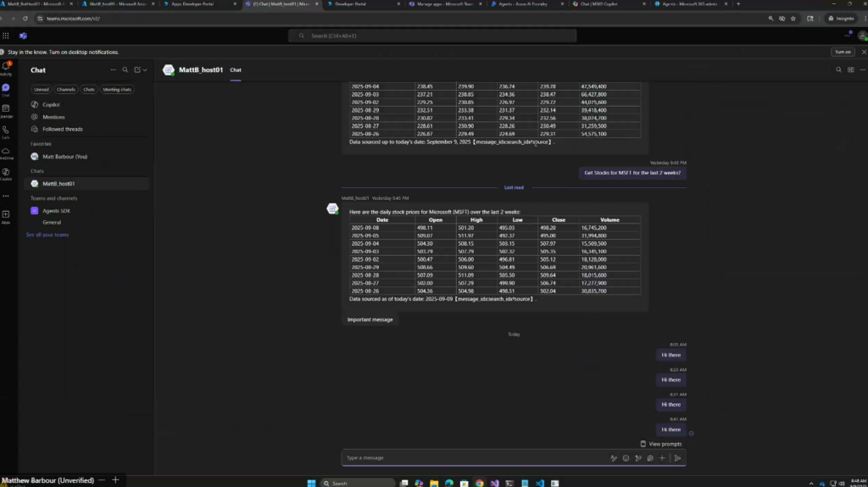Image resolution: width=868 pixels, height=487 pixels.
Task: Open the Chat list more options menu
Action: 113,70
